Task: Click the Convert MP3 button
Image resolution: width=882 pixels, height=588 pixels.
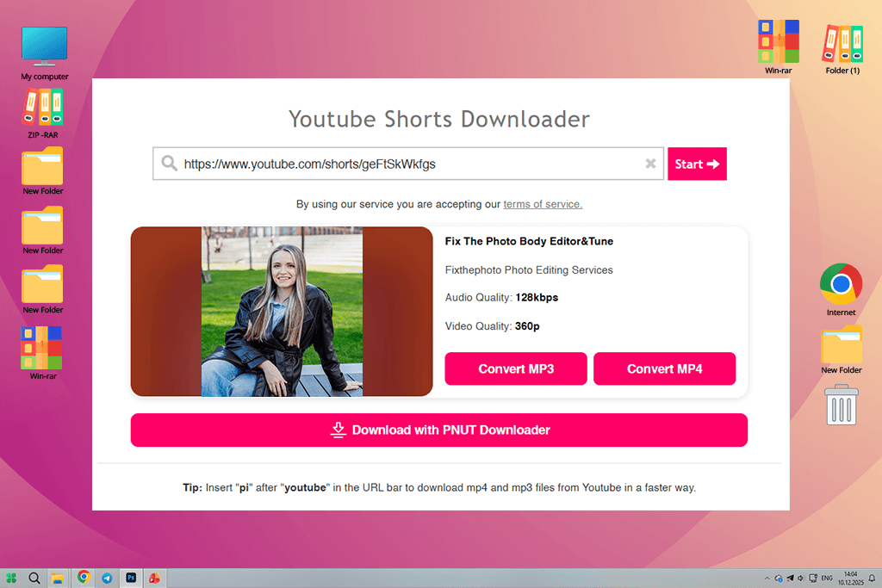Action: [x=516, y=368]
